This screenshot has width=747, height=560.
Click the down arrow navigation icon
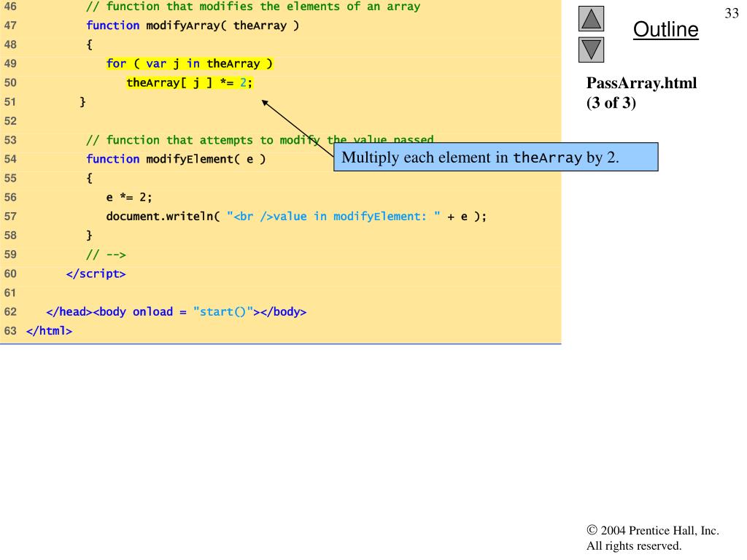[591, 50]
